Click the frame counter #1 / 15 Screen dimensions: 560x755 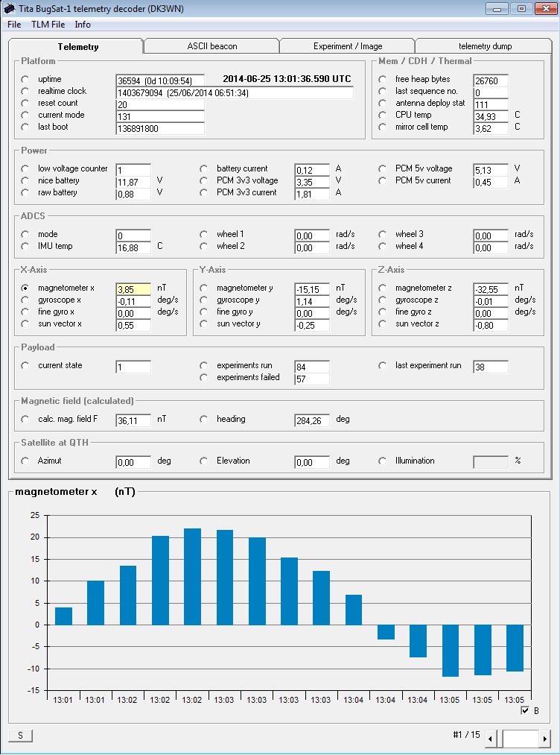click(x=466, y=735)
